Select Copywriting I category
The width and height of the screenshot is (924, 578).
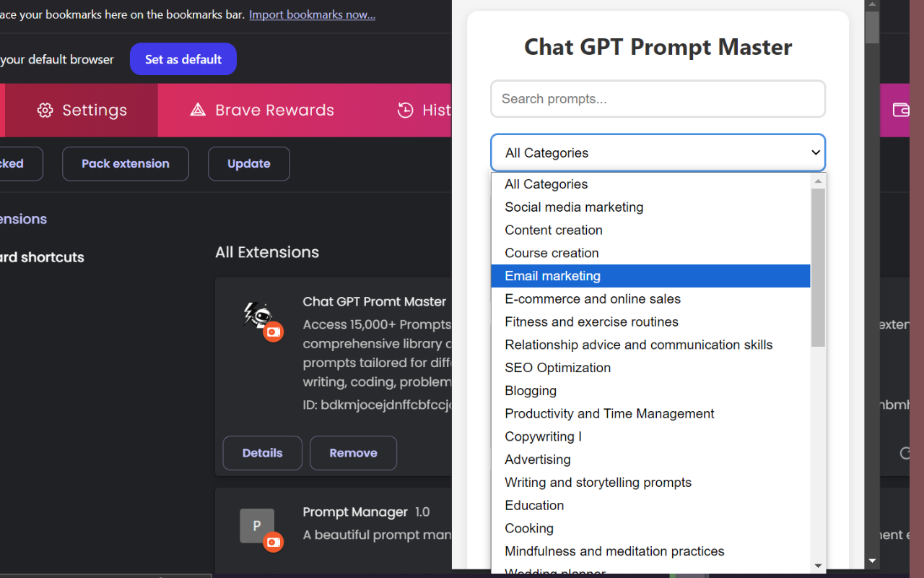[x=650, y=436]
